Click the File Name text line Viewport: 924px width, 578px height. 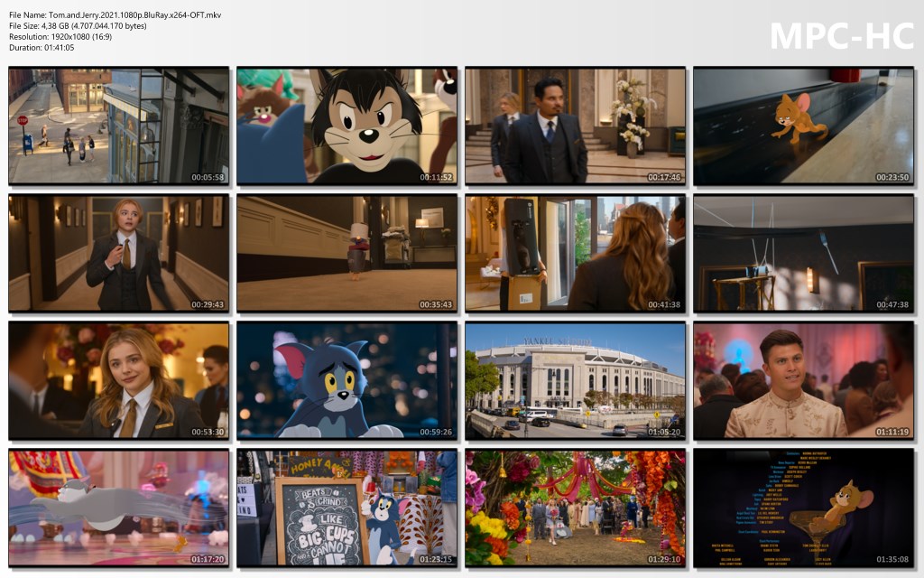pyautogui.click(x=115, y=15)
